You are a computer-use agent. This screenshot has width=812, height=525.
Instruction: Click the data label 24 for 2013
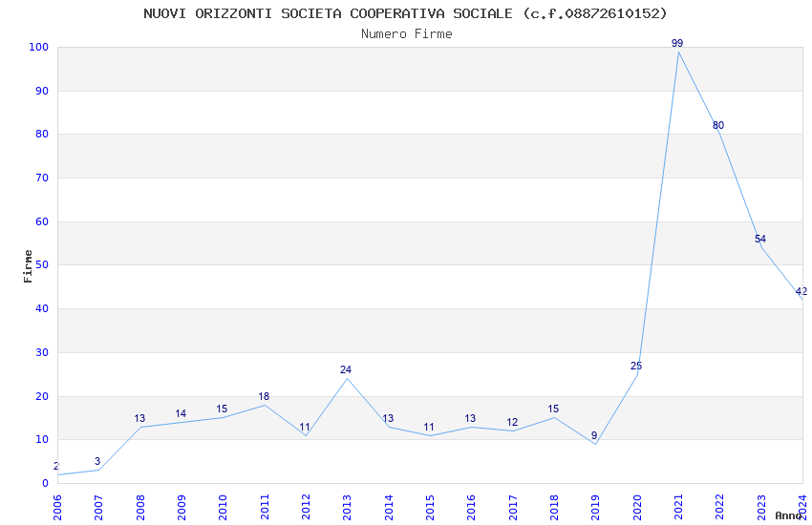[346, 369]
